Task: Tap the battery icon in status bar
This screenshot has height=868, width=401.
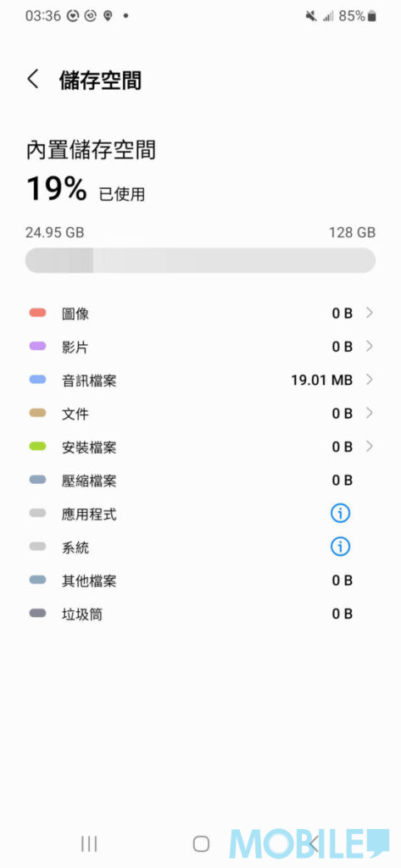Action: [371, 16]
